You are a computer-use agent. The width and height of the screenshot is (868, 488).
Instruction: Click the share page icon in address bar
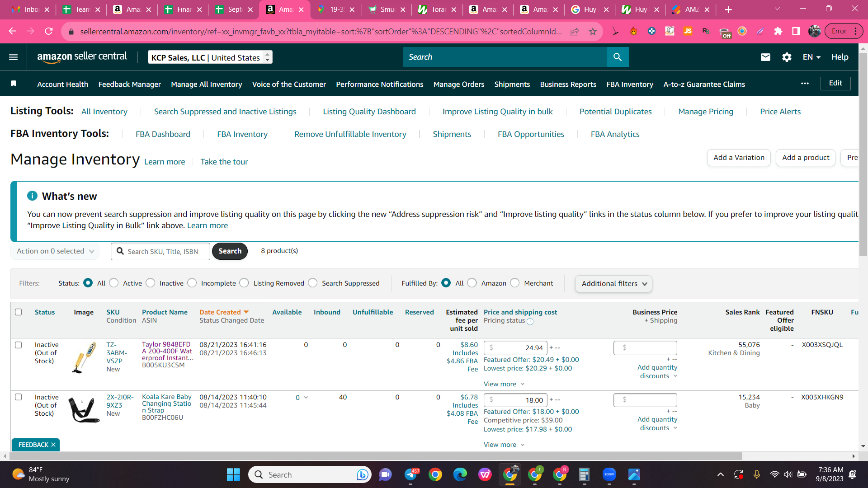(x=575, y=31)
